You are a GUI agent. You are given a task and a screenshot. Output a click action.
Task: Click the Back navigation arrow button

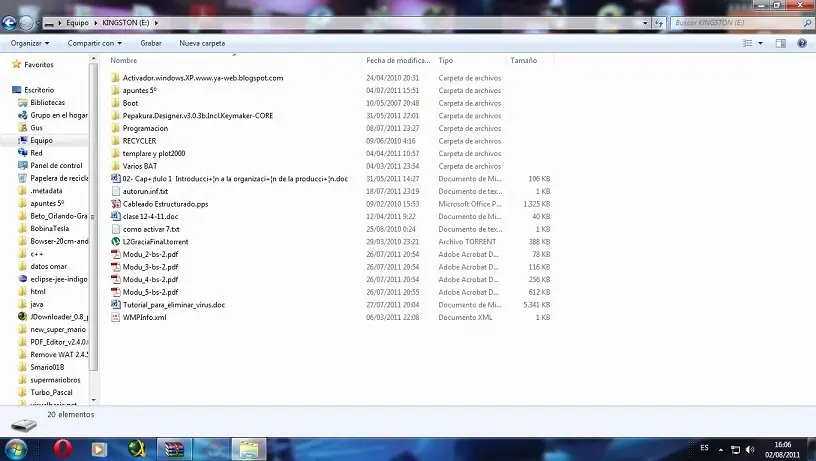point(9,23)
